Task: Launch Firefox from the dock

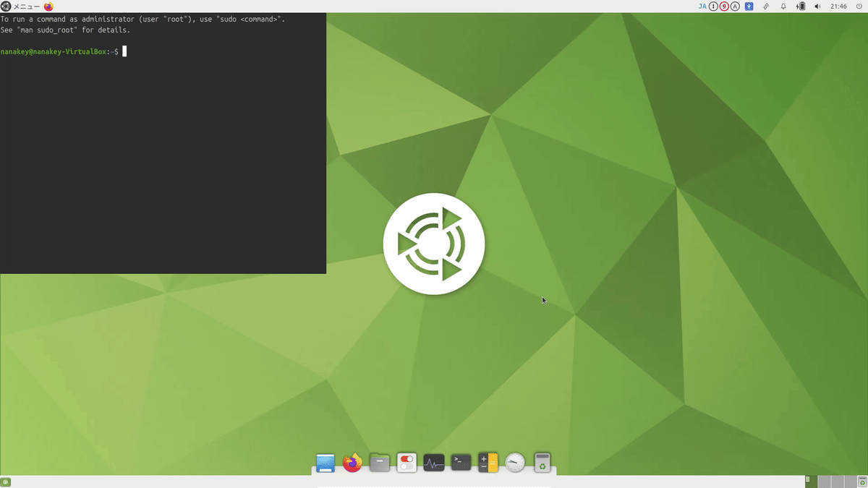Action: [352, 463]
